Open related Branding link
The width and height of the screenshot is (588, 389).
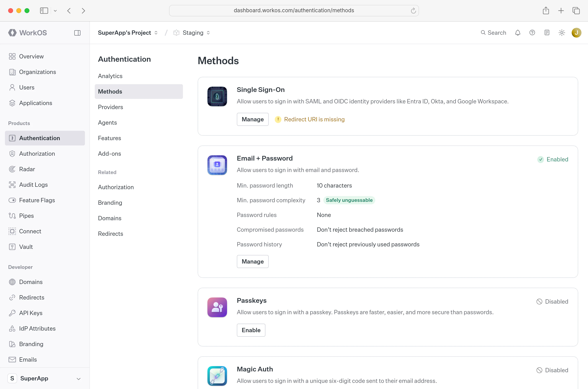coord(139,203)
